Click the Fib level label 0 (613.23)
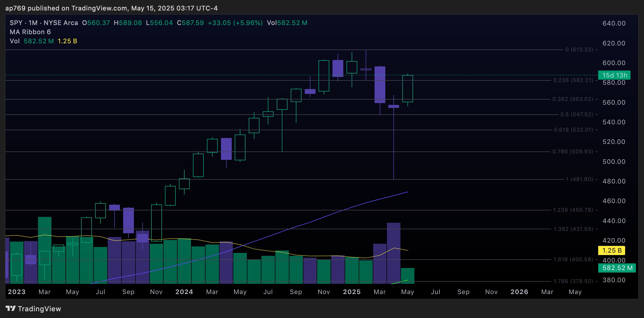The width and height of the screenshot is (644, 318). point(579,50)
